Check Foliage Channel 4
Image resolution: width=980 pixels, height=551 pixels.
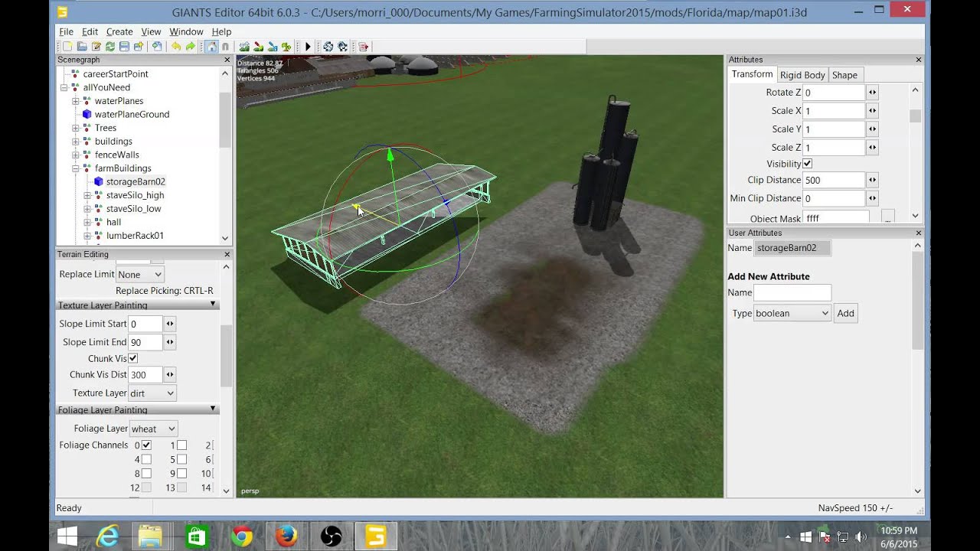coord(146,459)
